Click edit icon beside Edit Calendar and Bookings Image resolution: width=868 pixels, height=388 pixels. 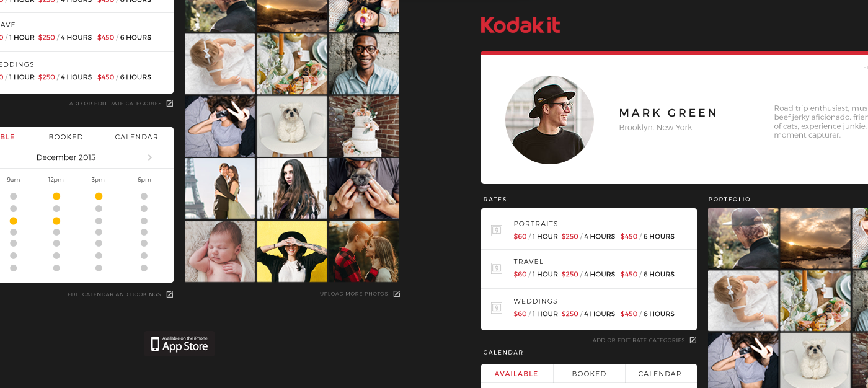[170, 294]
